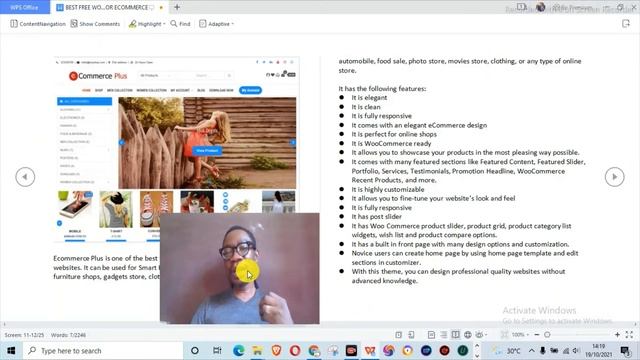640x360 pixels.
Task: Enter full screen mode icon
Action: click(x=629, y=335)
